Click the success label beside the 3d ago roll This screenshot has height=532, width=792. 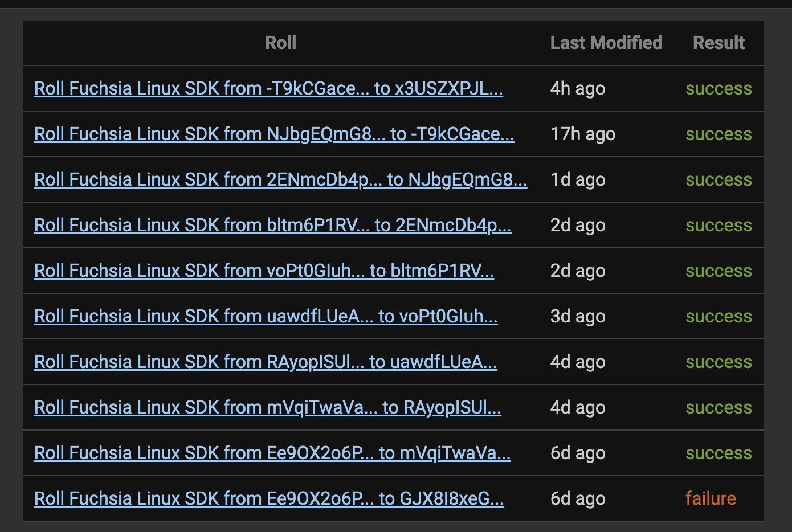click(718, 317)
